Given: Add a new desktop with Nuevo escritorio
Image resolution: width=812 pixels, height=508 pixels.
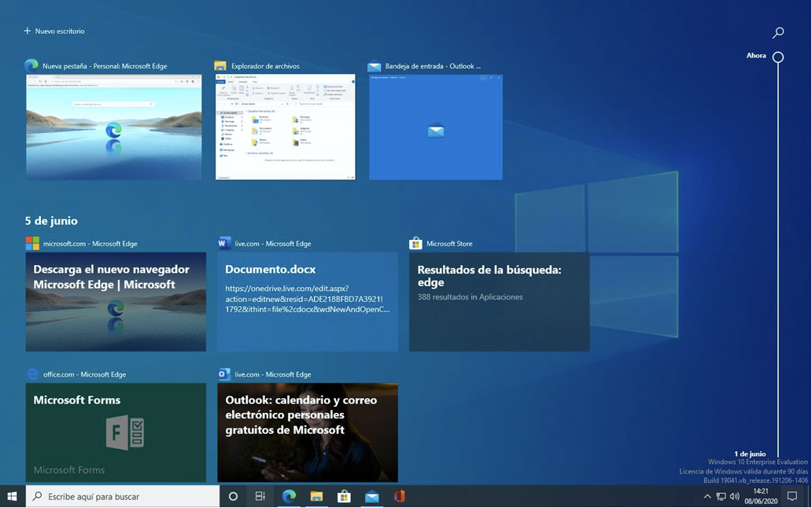Looking at the screenshot, I should pyautogui.click(x=54, y=31).
